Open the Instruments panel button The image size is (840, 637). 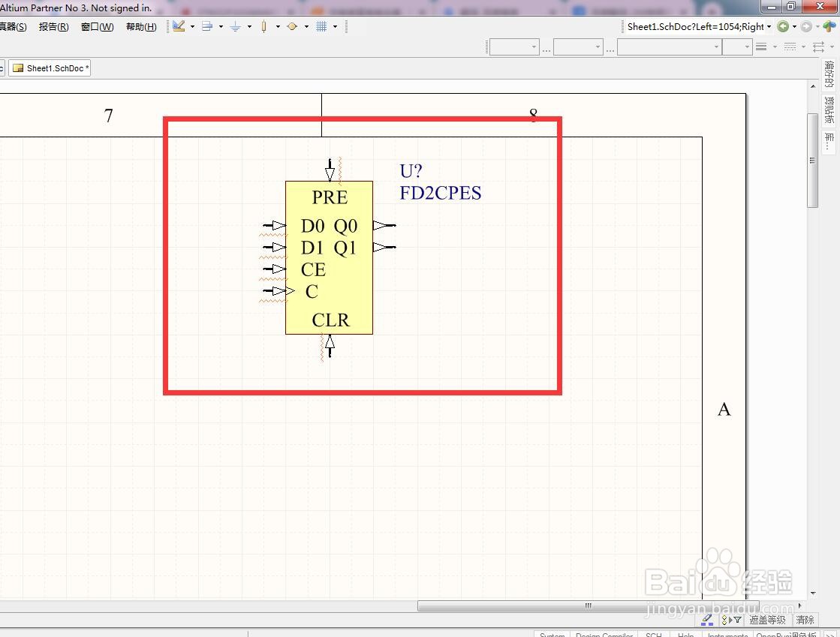tap(727, 634)
